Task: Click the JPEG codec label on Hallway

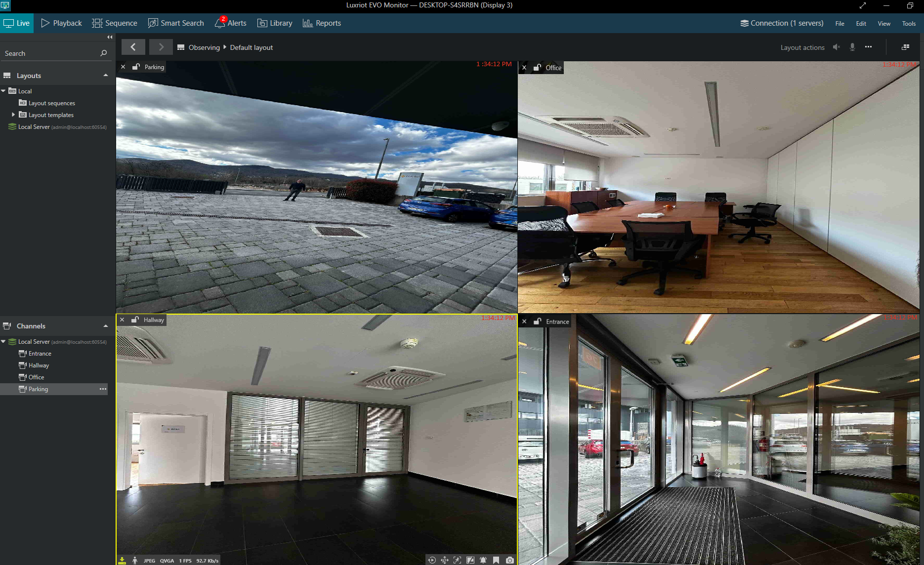Action: point(149,561)
